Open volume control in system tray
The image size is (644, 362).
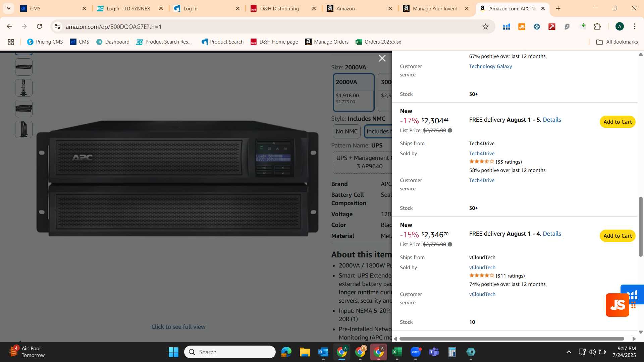coord(592,352)
